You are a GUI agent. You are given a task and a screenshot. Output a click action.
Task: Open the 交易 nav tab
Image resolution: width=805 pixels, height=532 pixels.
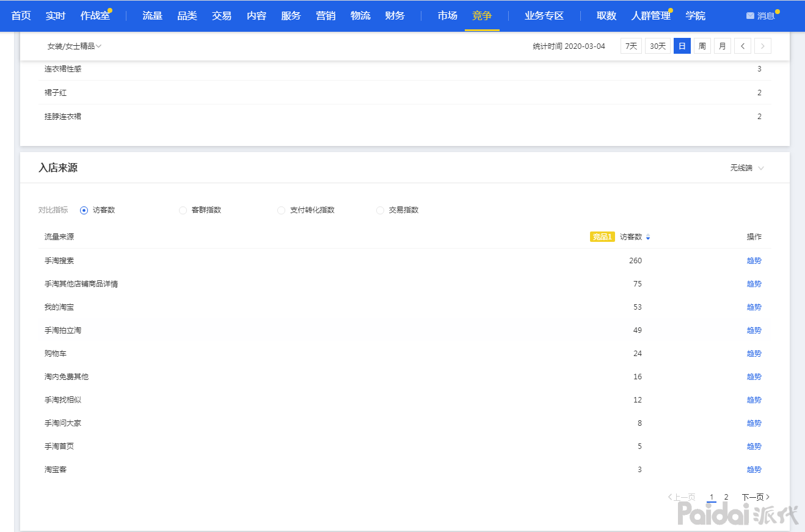pyautogui.click(x=222, y=16)
